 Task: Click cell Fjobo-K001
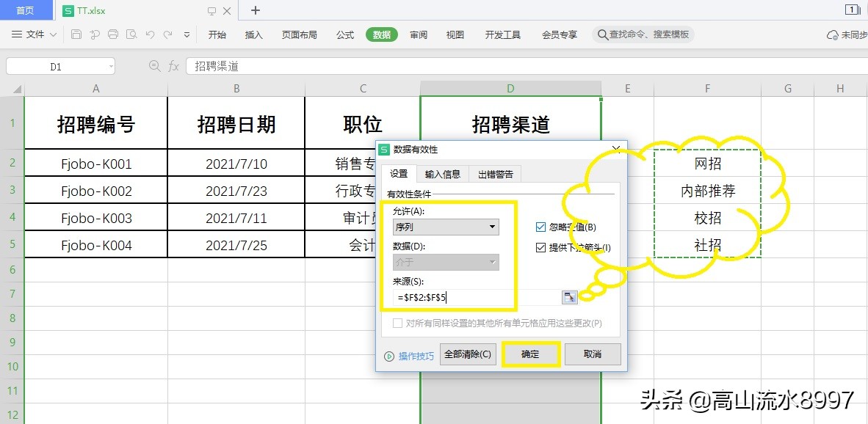(96, 164)
